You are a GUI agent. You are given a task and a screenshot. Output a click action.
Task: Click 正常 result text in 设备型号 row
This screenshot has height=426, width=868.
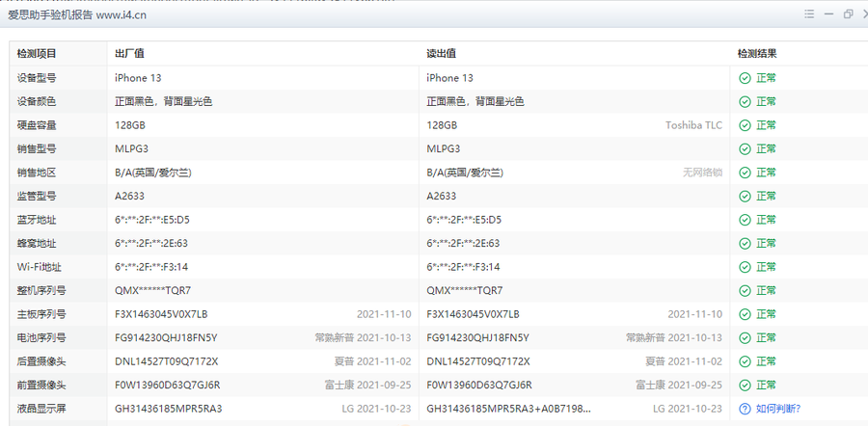[766, 78]
